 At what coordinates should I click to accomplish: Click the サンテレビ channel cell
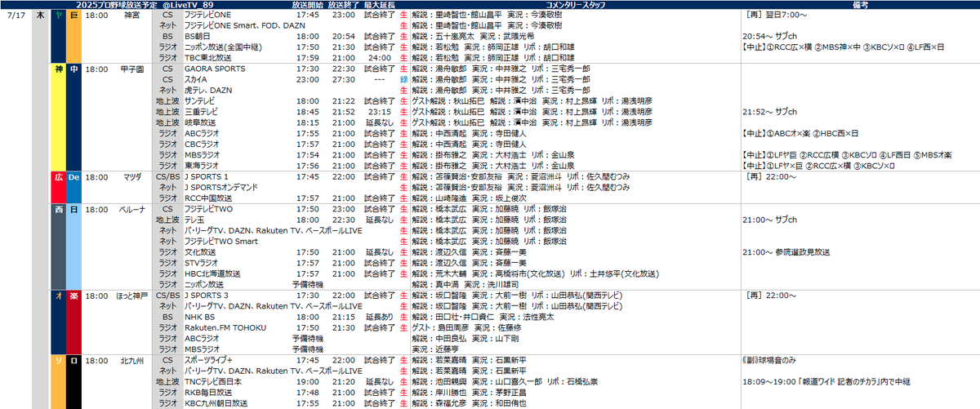click(x=202, y=100)
